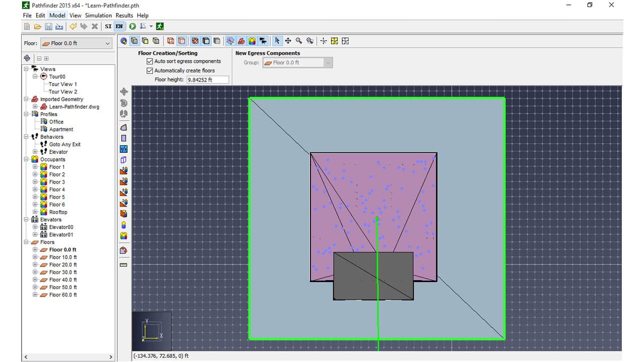The width and height of the screenshot is (644, 362).
Task: Click the zoom magnifier view tool
Action: (x=299, y=41)
